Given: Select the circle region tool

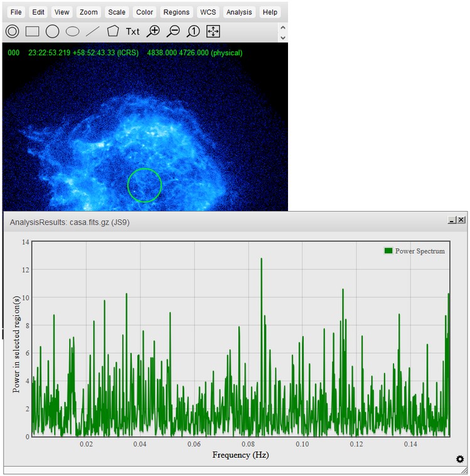Looking at the screenshot, I should (x=52, y=31).
